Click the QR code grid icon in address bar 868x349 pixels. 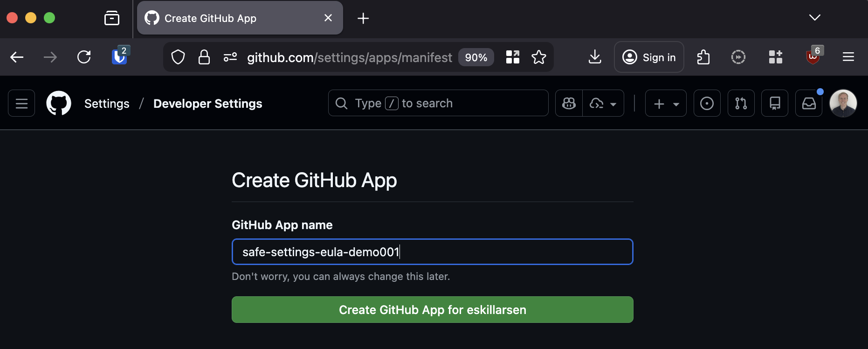pos(513,57)
